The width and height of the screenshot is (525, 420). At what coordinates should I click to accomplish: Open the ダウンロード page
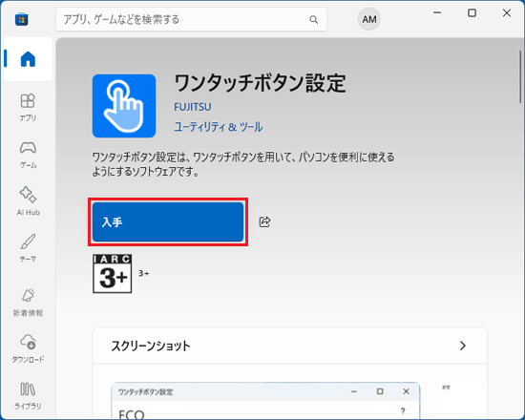(28, 348)
